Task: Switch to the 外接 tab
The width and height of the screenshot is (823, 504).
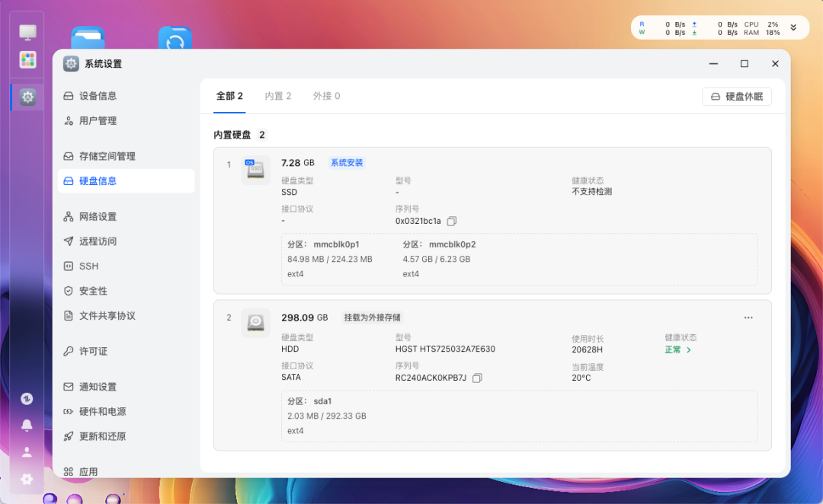Action: click(326, 96)
